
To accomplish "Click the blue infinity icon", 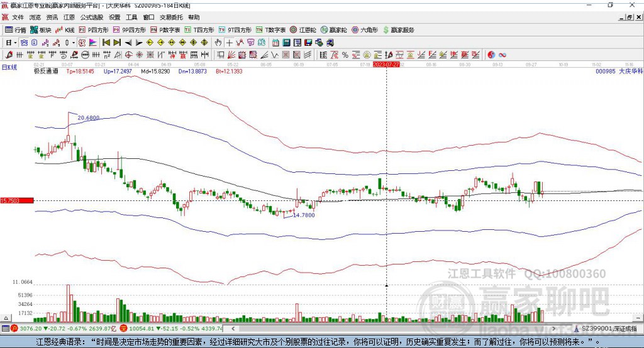I will point(502,55).
